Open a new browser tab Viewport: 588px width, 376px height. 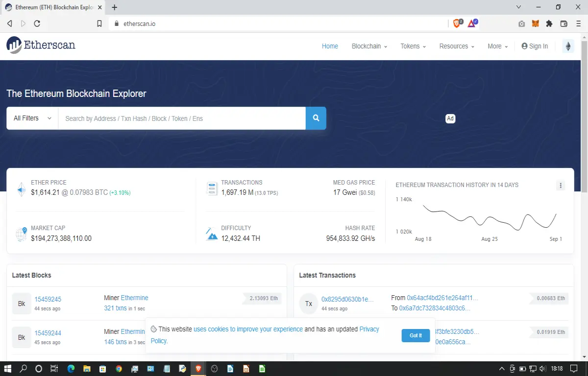tap(115, 7)
